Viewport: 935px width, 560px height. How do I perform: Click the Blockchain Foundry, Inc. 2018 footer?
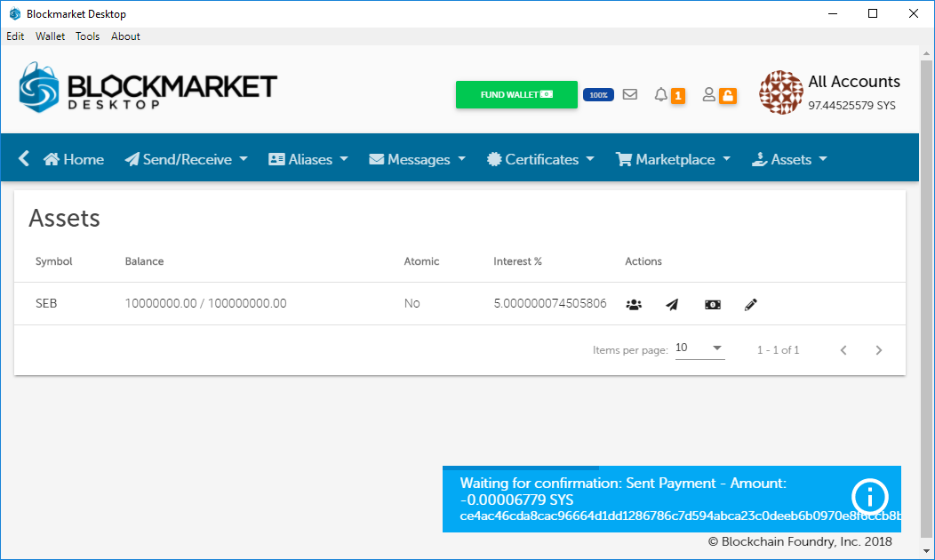point(800,541)
